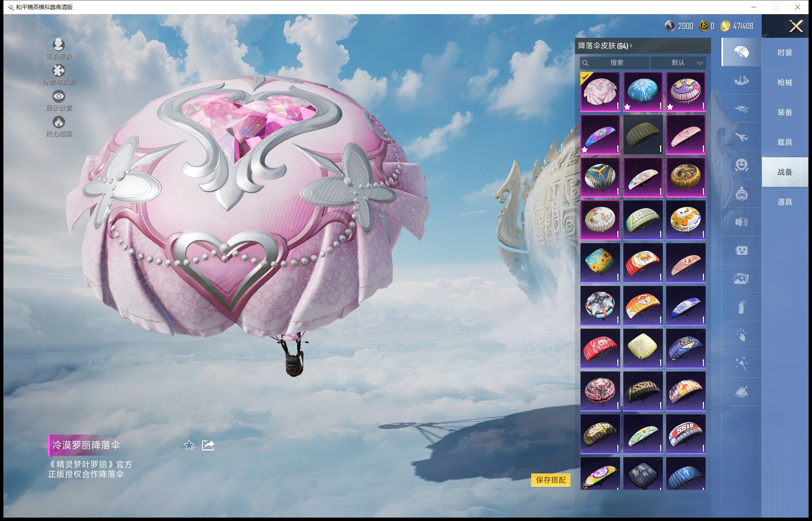Toggle the 展示设置 eye icon
The height and width of the screenshot is (521, 812).
tap(58, 96)
